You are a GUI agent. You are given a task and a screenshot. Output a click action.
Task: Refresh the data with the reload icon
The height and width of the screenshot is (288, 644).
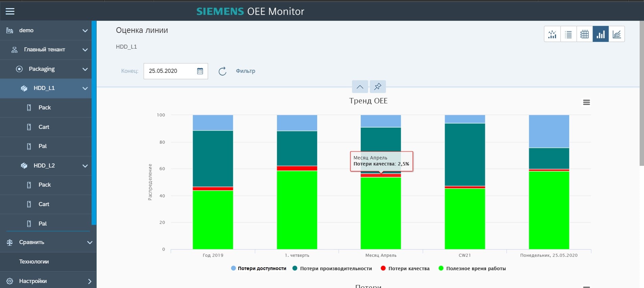[222, 71]
